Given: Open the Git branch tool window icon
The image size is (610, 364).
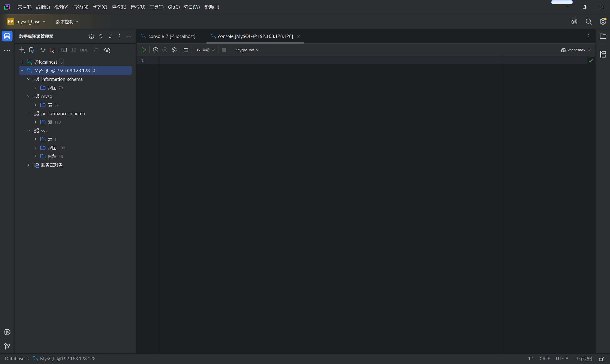Looking at the screenshot, I should [x=7, y=346].
